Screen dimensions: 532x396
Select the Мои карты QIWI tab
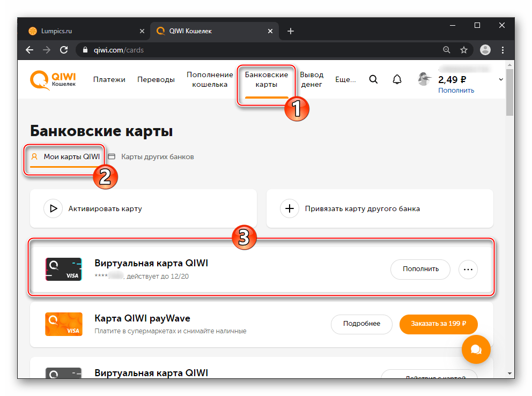(x=65, y=156)
